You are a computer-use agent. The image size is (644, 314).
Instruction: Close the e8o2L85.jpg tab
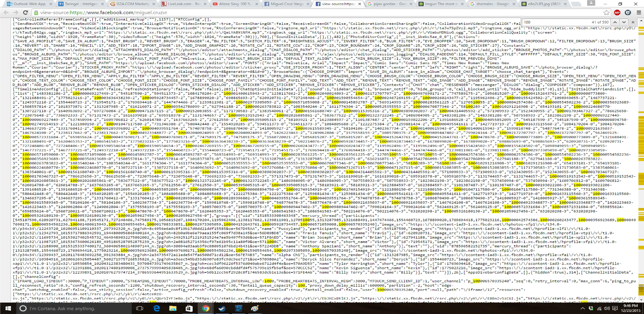(x=565, y=4)
